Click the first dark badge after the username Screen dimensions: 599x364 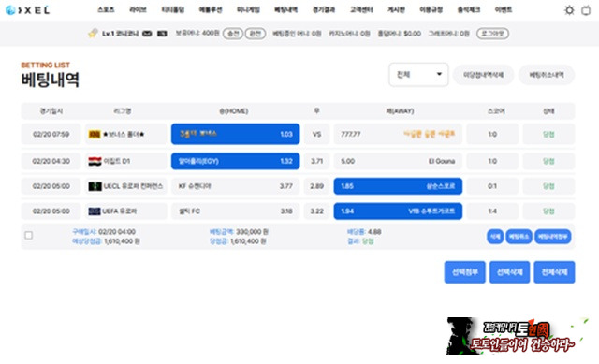147,34
